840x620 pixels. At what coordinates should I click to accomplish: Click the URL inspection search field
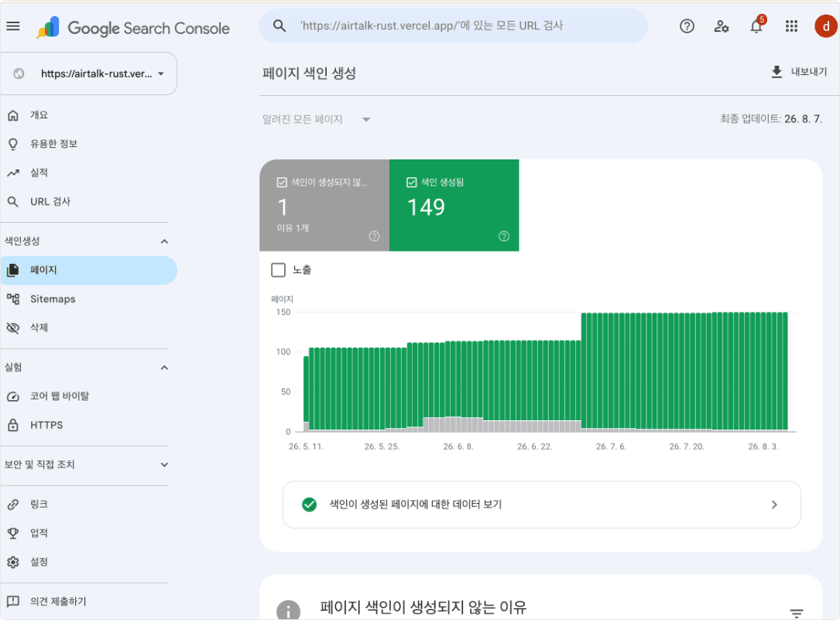click(453, 26)
